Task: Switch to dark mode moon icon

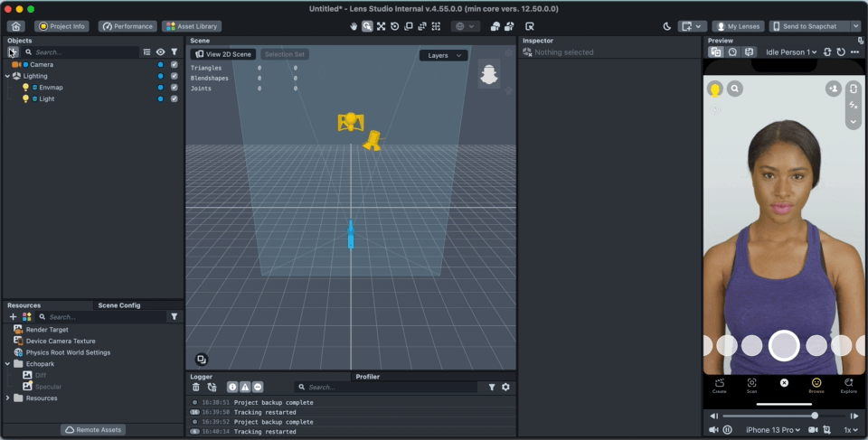Action: 667,26
